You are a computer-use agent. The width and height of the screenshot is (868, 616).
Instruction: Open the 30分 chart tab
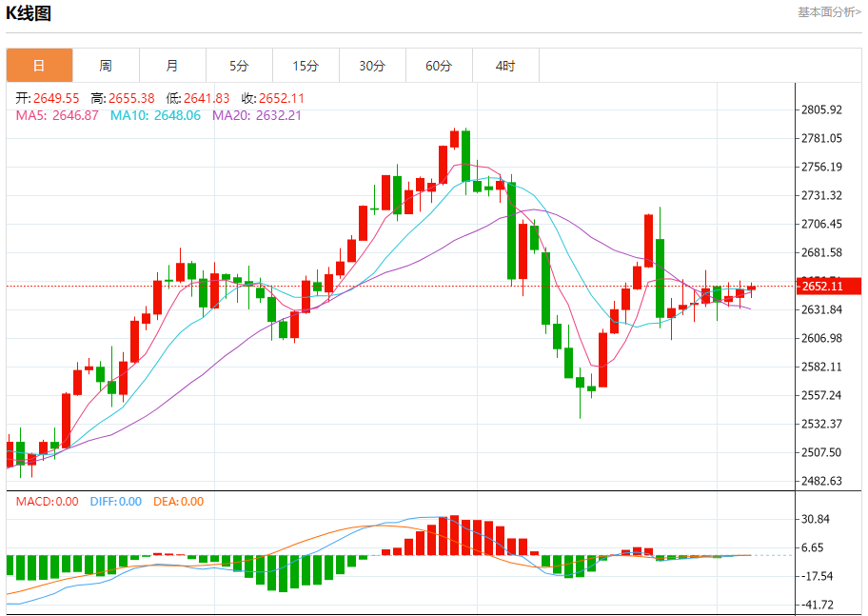pyautogui.click(x=372, y=66)
